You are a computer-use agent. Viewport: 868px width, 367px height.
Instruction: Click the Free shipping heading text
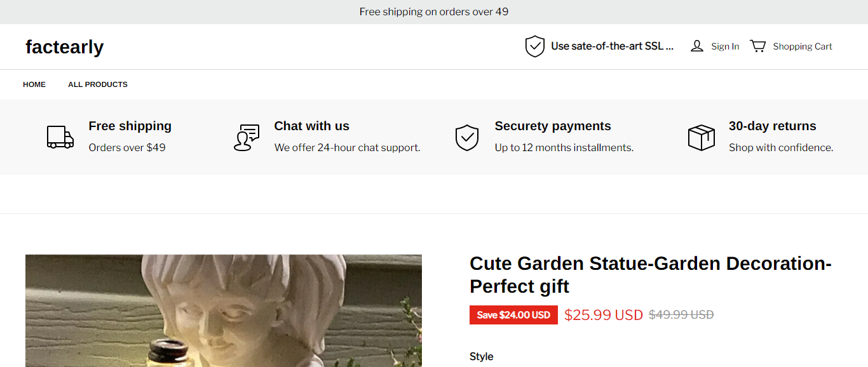[130, 126]
